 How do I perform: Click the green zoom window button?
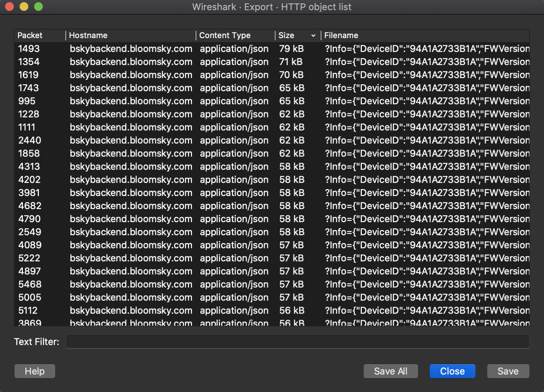click(38, 7)
